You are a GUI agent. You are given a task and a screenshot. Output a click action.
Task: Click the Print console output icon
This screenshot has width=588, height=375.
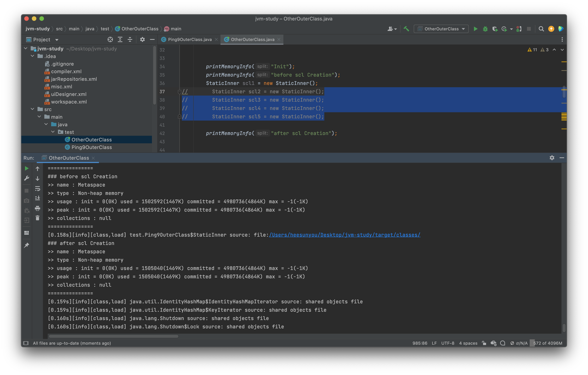(x=37, y=208)
